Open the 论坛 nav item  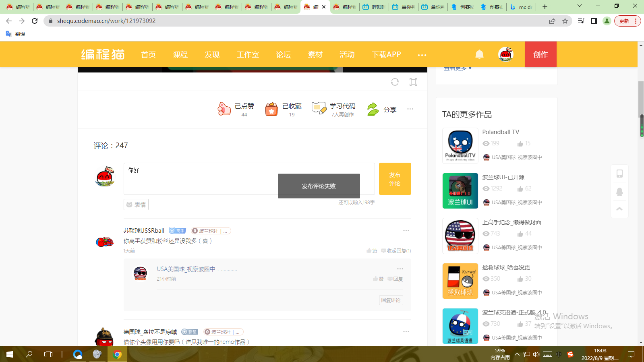[283, 54]
